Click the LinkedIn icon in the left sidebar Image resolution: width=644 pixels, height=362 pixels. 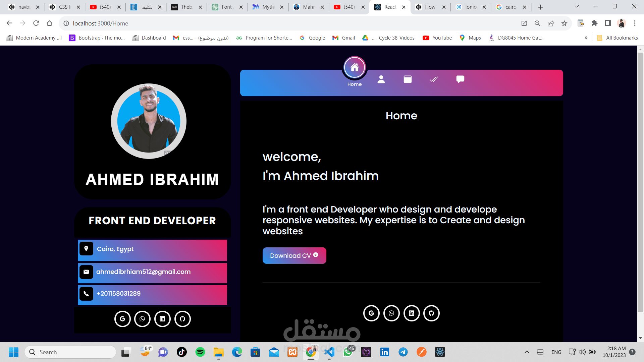(x=162, y=319)
